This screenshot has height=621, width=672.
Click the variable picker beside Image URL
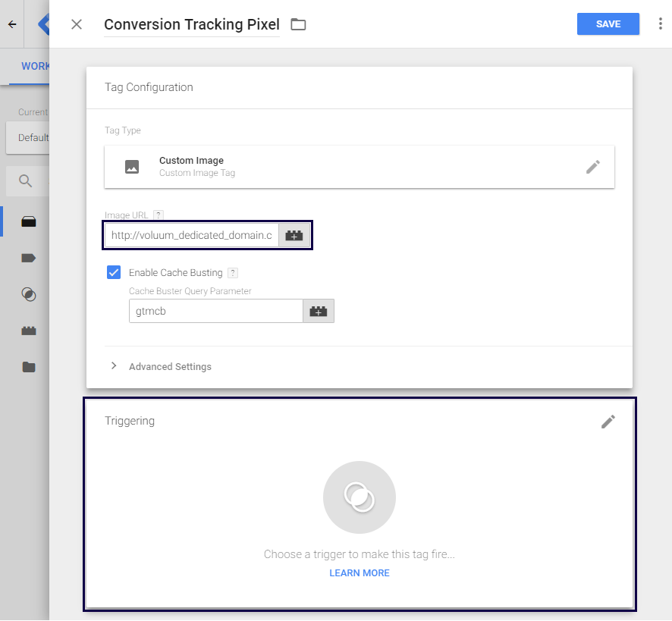click(294, 236)
